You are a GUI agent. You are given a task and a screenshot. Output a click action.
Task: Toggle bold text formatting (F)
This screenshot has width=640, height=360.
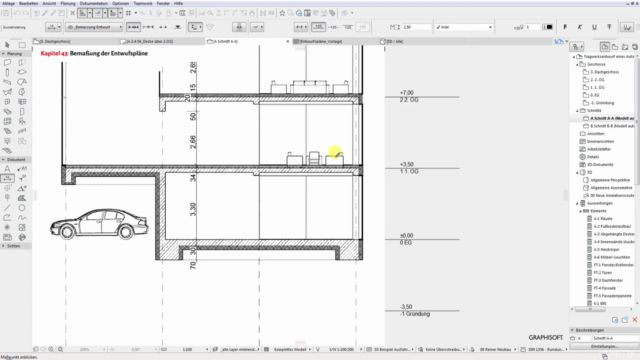(x=565, y=27)
